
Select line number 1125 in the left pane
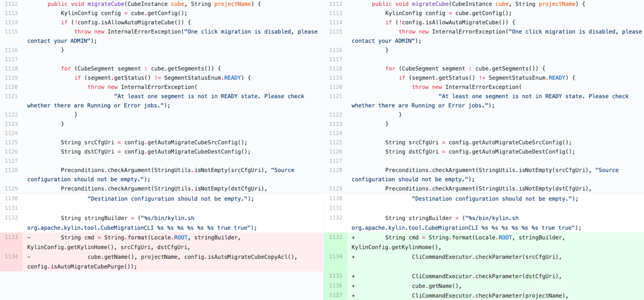11,142
